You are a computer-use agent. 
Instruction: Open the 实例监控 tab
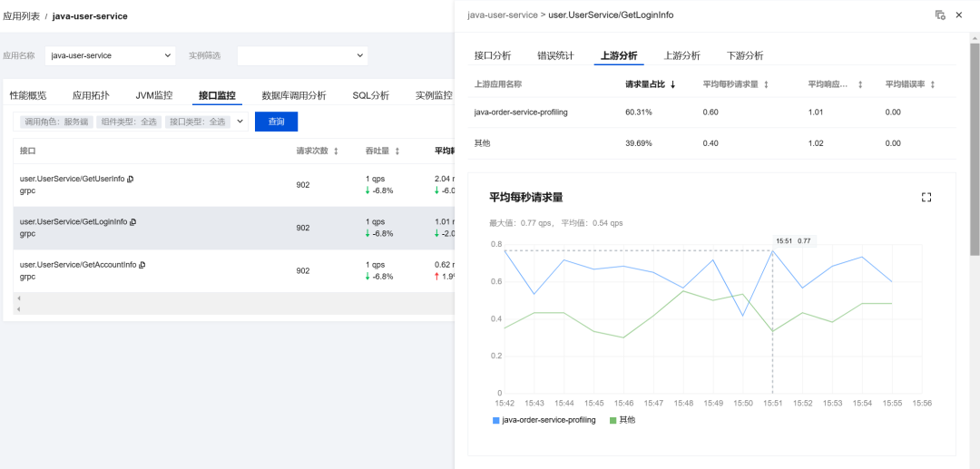coord(434,95)
